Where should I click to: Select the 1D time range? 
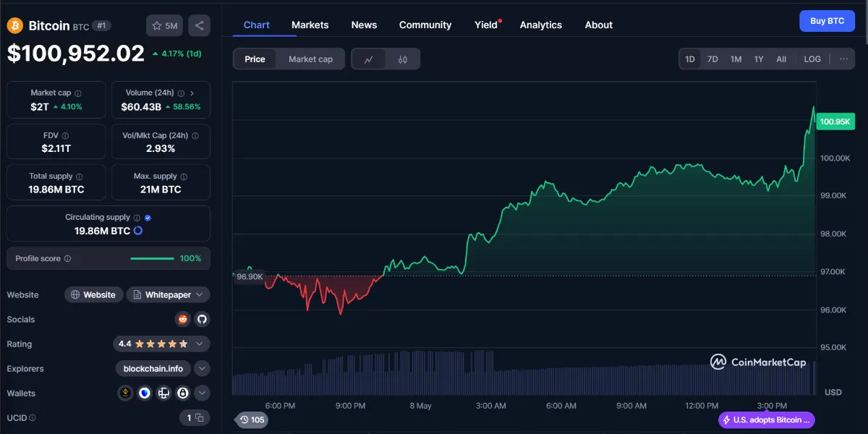pos(690,59)
